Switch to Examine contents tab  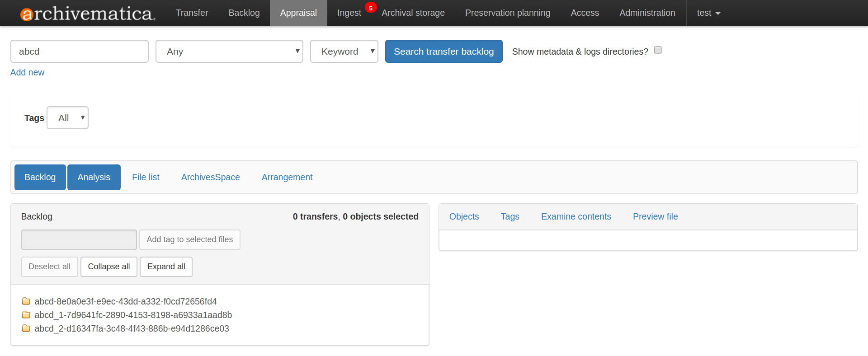coord(576,216)
